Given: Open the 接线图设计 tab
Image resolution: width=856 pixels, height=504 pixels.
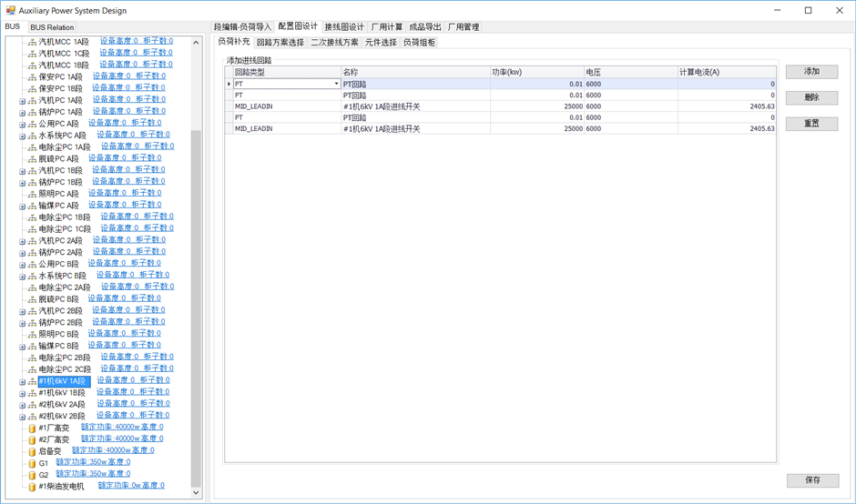Looking at the screenshot, I should tap(344, 26).
